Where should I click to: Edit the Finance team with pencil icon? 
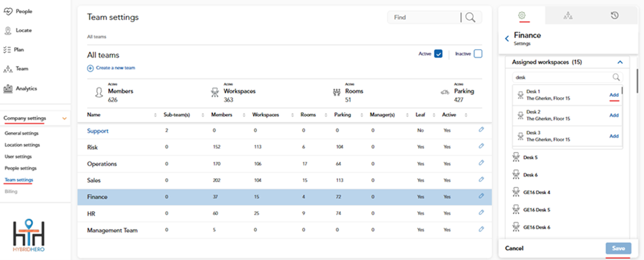click(481, 196)
